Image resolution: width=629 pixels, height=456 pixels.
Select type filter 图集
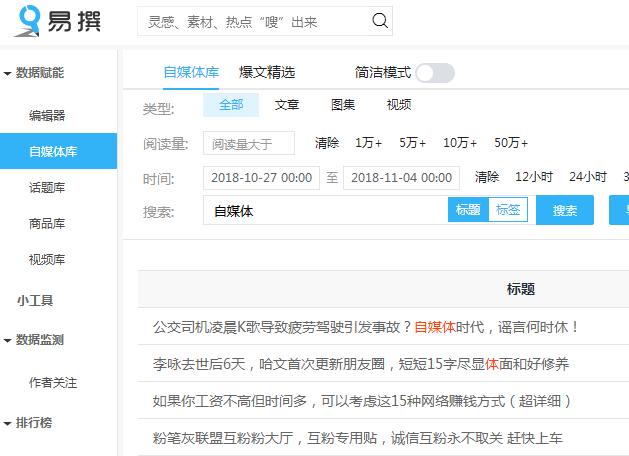tap(343, 105)
